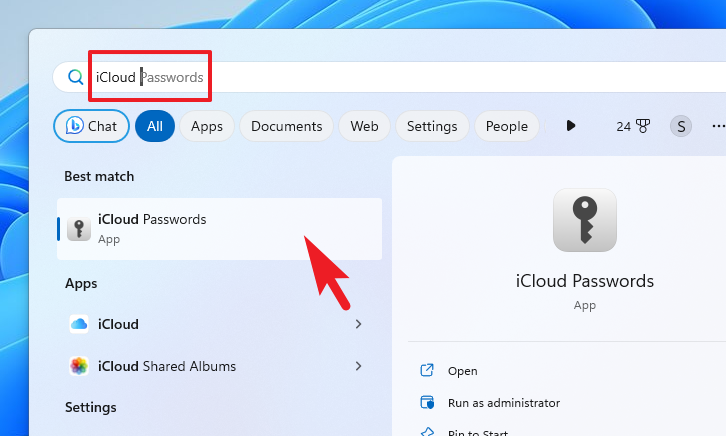
Task: Click the iCloud Passwords search field
Action: coord(389,77)
